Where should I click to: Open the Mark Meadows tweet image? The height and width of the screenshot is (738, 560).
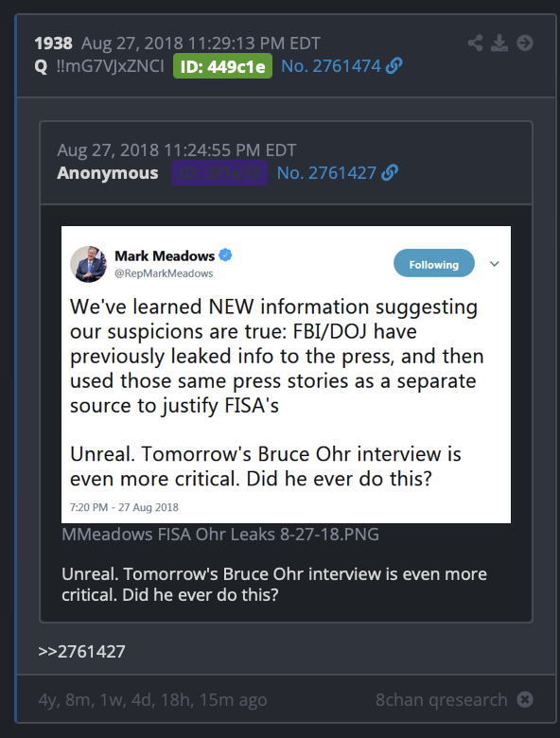click(286, 375)
